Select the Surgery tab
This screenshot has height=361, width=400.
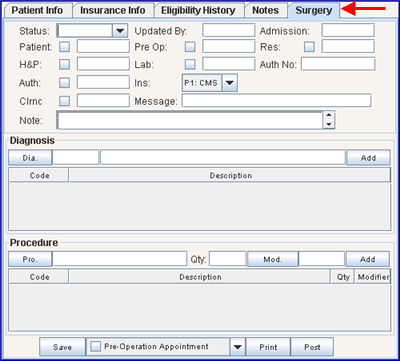314,10
